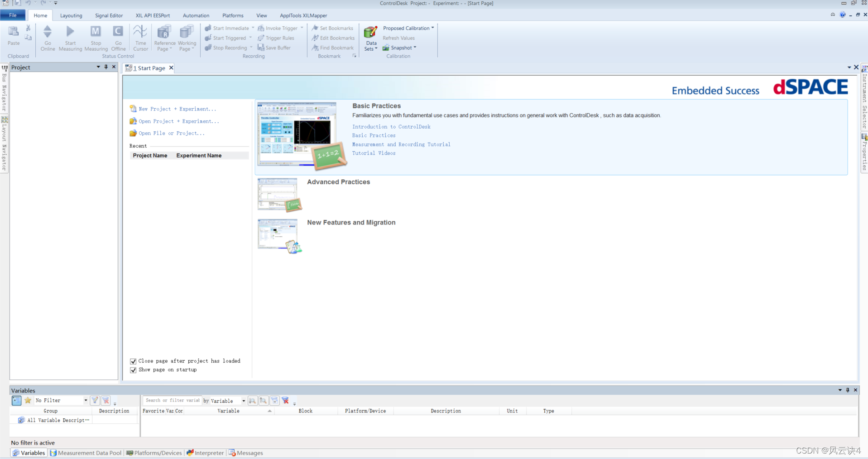
Task: Open the Project panel options dropdown
Action: pyautogui.click(x=98, y=67)
